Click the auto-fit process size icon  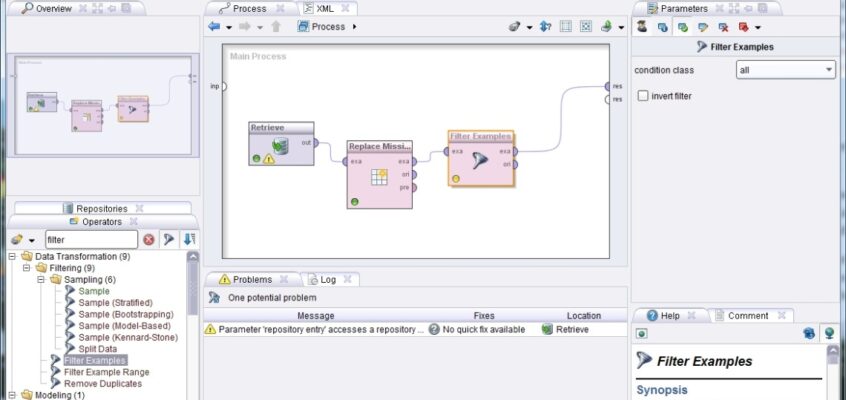click(585, 26)
